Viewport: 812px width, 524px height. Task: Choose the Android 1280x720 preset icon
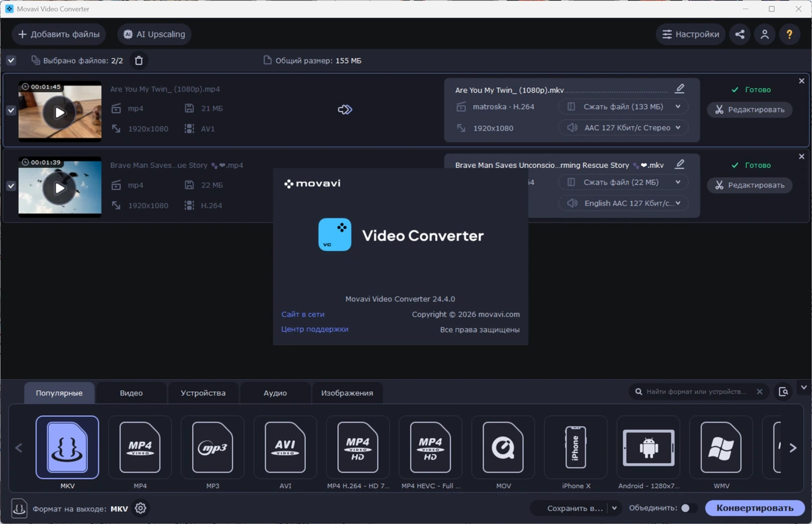click(x=648, y=447)
